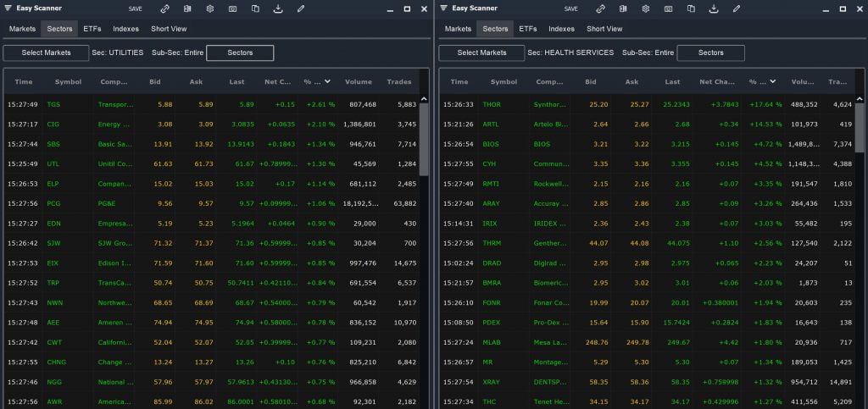Open the settings gear in the Utilities scanner window
This screenshot has height=409, width=868.
[210, 8]
